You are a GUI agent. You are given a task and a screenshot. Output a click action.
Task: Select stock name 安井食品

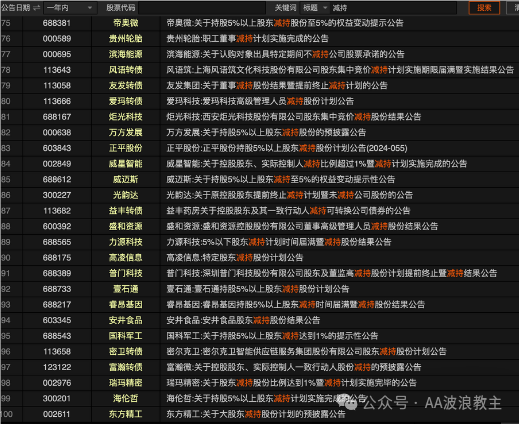click(126, 320)
